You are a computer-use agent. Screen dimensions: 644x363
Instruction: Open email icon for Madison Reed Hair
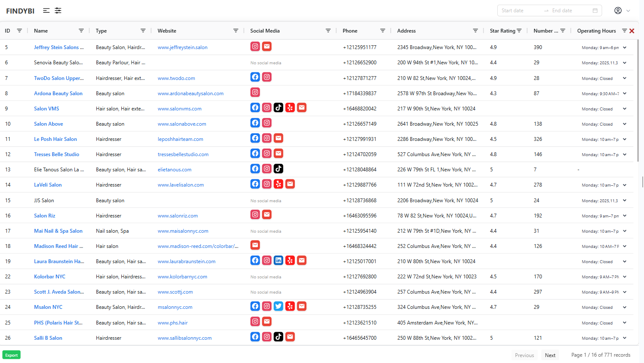255,245
